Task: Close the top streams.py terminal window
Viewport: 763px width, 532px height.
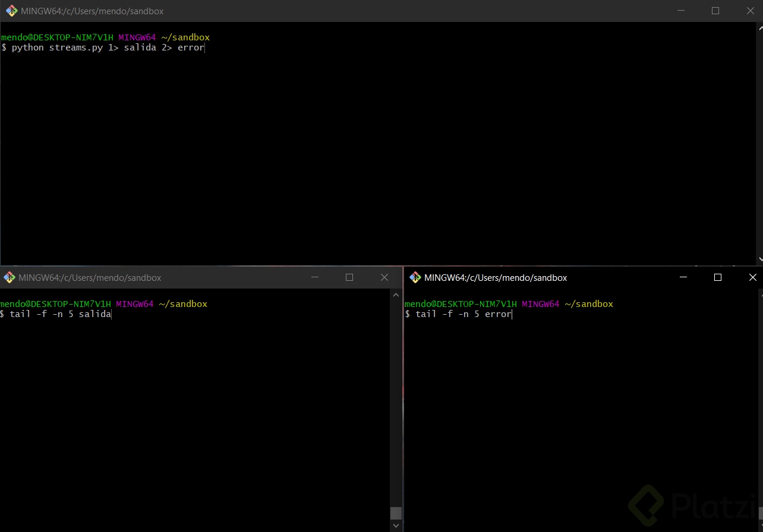Action: click(750, 11)
